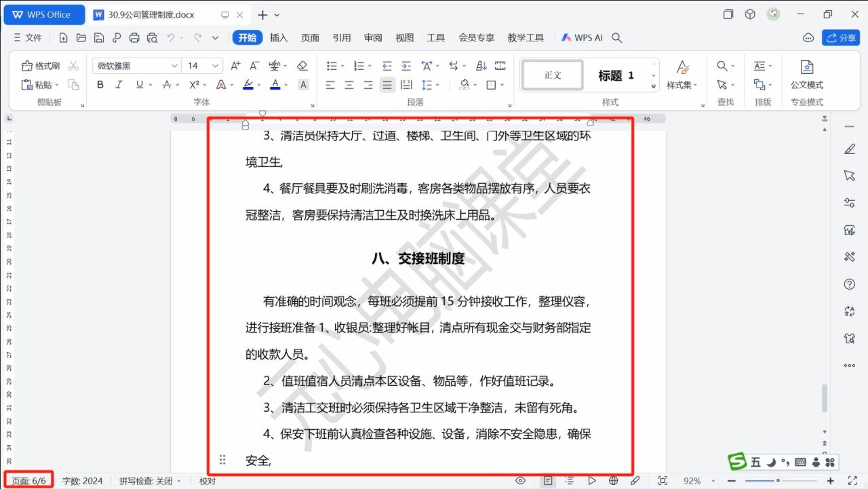Expand the numbered list dropdown arrow
The width and height of the screenshot is (868, 489).
[370, 66]
